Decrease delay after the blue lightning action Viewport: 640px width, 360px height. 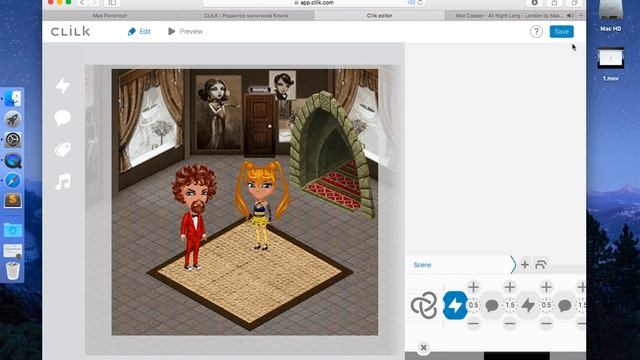tap(473, 324)
